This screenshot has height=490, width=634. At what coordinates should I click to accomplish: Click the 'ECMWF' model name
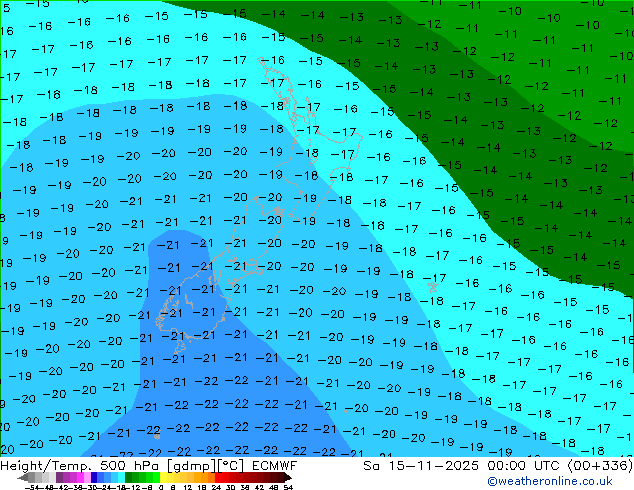[275, 466]
